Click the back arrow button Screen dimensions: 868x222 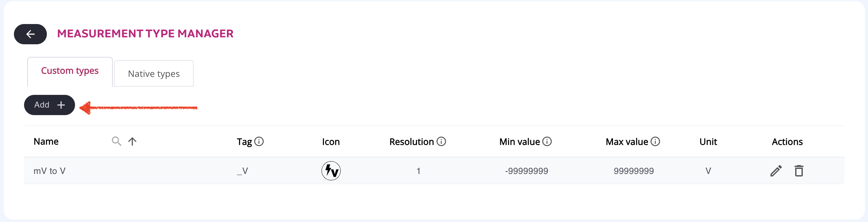click(x=30, y=34)
